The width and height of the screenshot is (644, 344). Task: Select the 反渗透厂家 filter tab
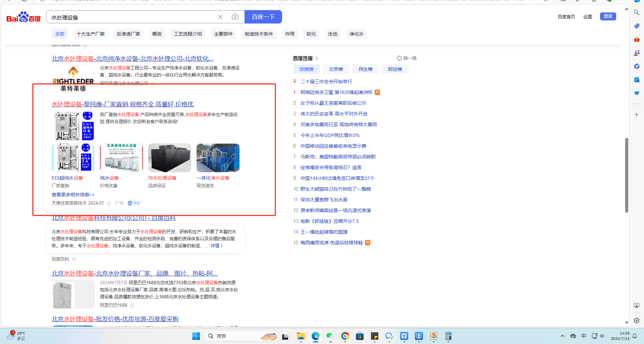(128, 34)
